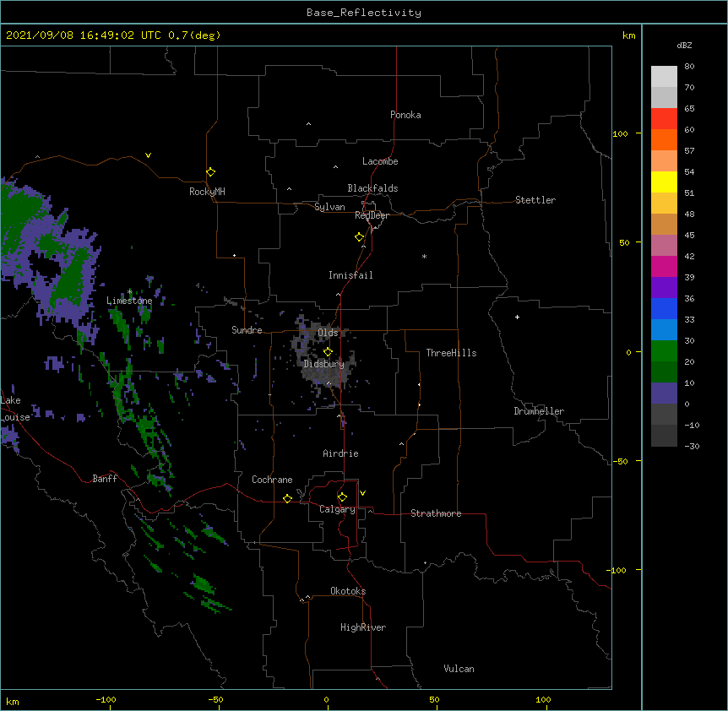Click the 2021/09/08 16:49:02 UTC timestamp
Image resolution: width=728 pixels, height=711 pixels.
[x=83, y=35]
